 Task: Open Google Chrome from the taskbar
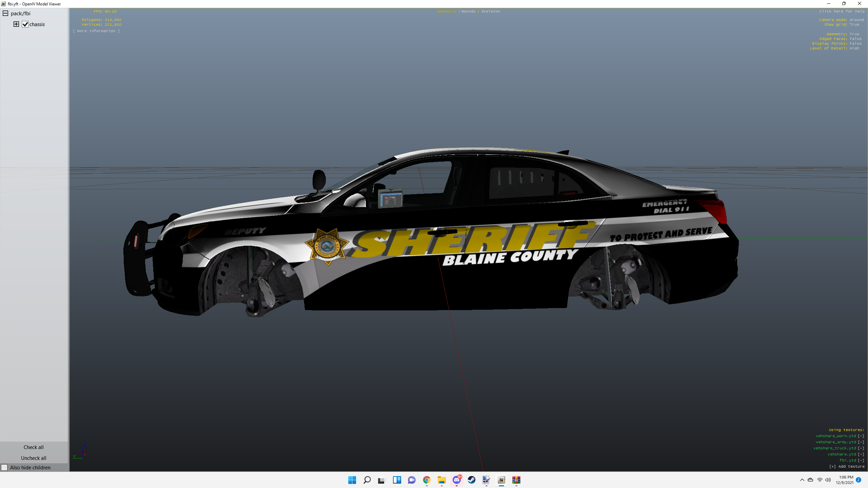[x=427, y=480]
